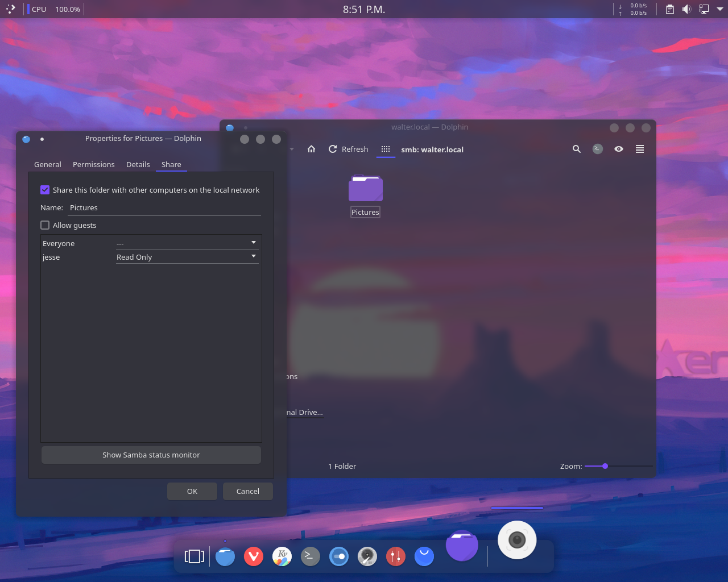This screenshot has width=728, height=582.
Task: Click Show Samba status monitor button
Action: coord(151,455)
